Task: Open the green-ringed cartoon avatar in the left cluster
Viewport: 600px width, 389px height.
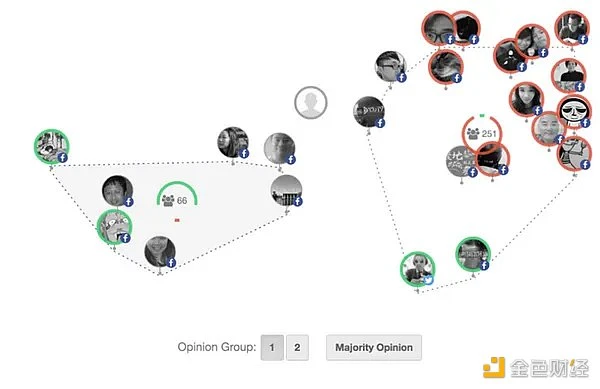Action: pyautogui.click(x=114, y=226)
